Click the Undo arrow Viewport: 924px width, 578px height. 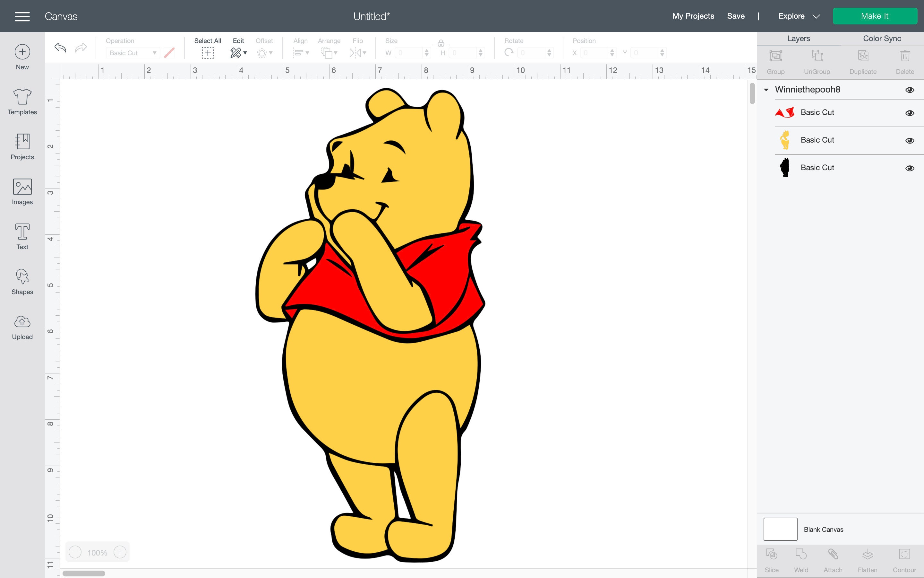60,48
